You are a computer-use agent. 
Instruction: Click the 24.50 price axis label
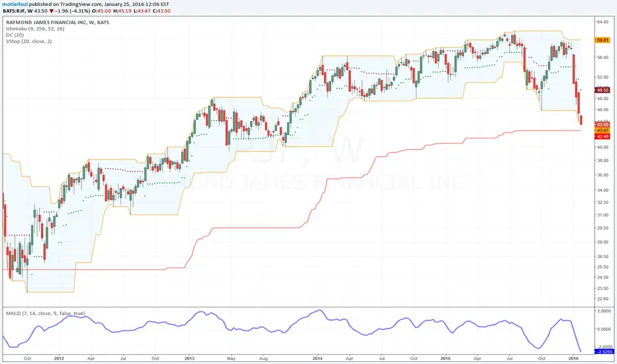[602, 277]
